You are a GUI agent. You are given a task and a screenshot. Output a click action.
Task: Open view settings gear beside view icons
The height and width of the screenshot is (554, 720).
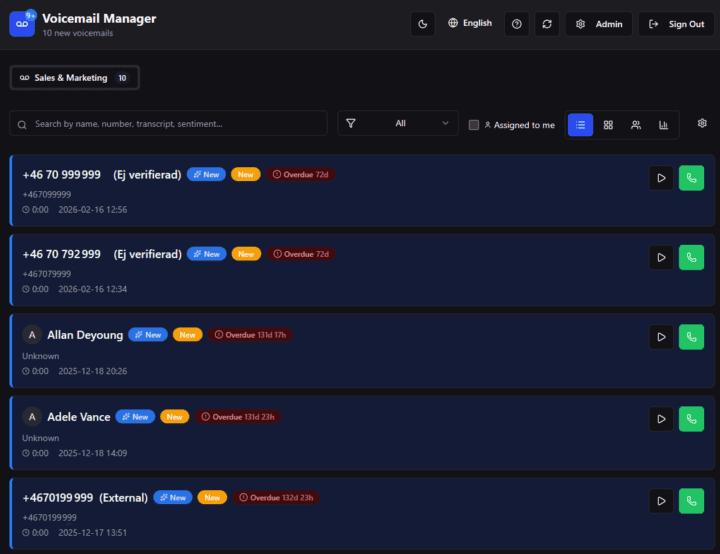(x=702, y=123)
